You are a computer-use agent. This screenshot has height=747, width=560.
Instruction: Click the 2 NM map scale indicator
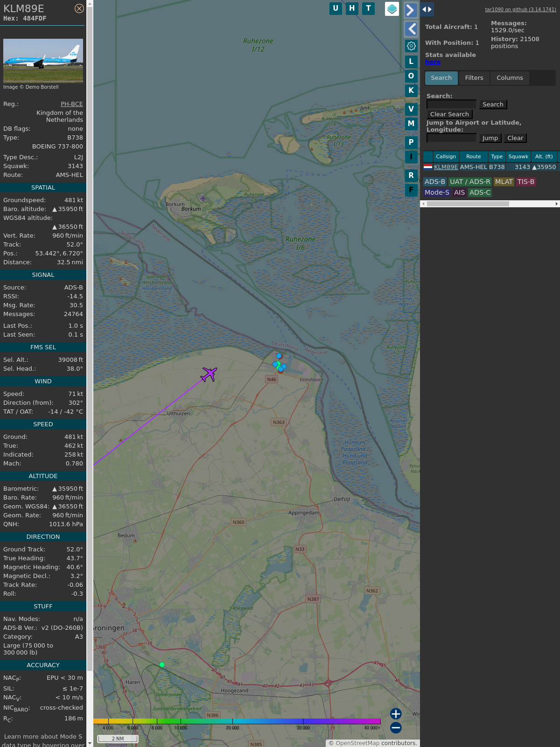(118, 739)
